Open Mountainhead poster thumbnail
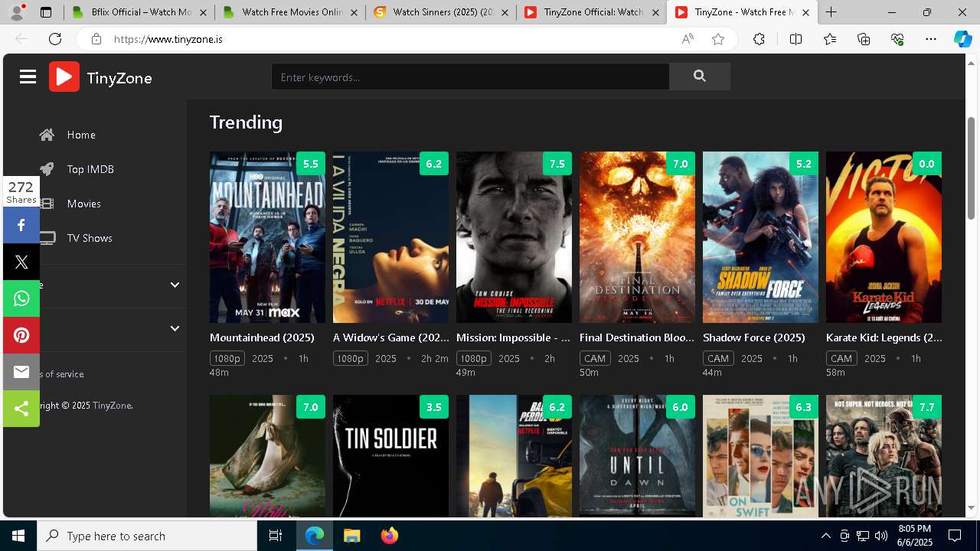Screen dimensions: 980x551 point(267,237)
